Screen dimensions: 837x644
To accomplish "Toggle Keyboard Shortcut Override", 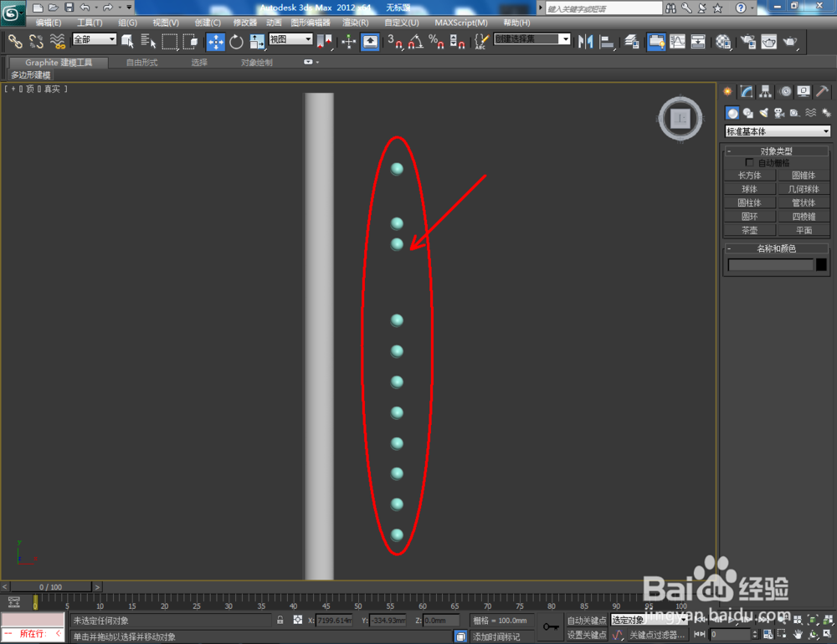I will click(x=369, y=42).
